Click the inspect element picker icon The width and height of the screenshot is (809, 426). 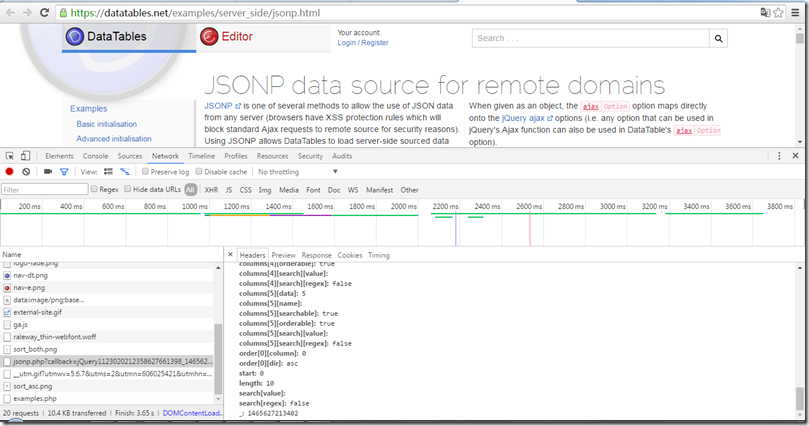[10, 156]
